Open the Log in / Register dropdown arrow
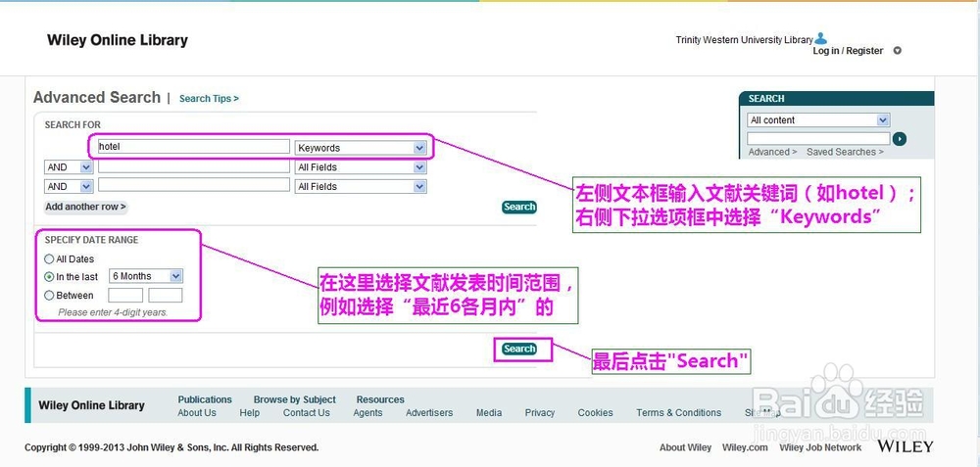 pos(897,51)
